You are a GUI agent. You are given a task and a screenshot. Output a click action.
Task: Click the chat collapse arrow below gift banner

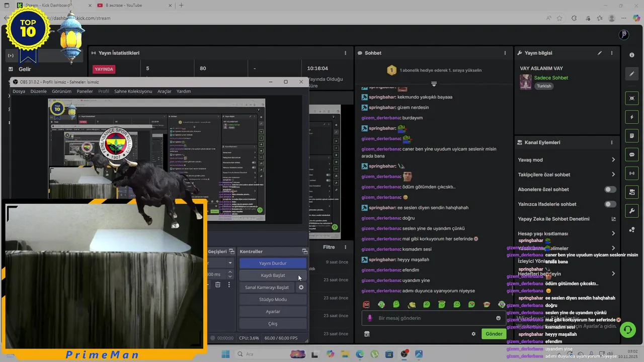pyautogui.click(x=434, y=84)
